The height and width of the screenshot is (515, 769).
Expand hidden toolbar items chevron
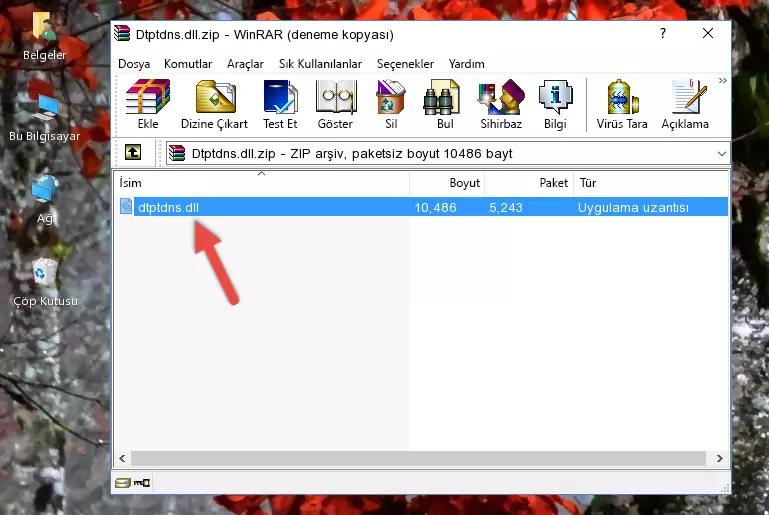tap(722, 80)
